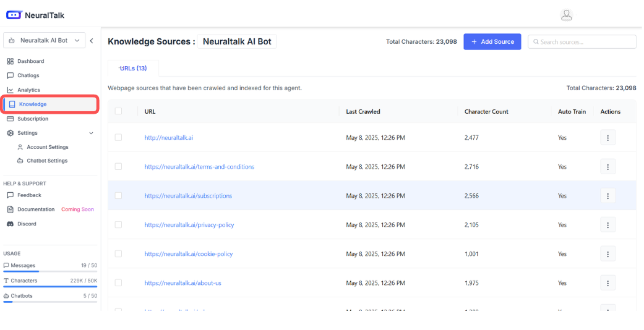
Task: Click the Auto Train column header
Action: [572, 112]
